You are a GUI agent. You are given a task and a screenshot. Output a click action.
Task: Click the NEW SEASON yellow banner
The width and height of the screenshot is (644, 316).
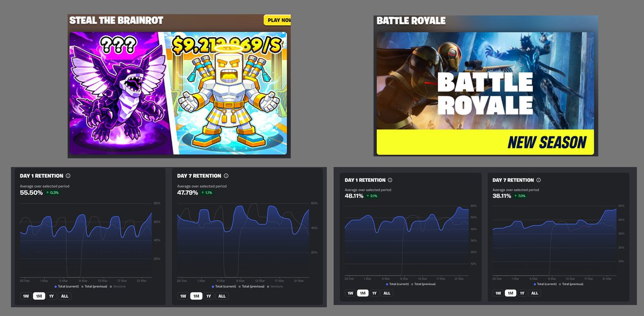[x=486, y=142]
